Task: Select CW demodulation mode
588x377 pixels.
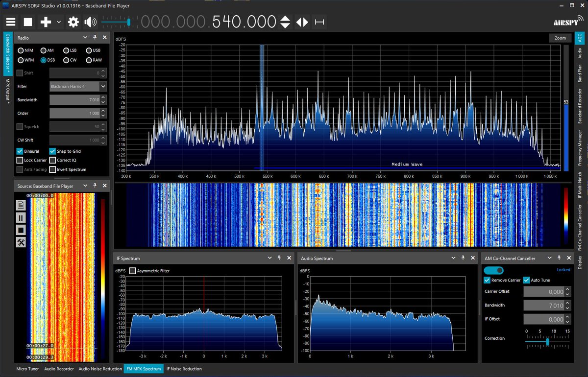Action: 69,60
